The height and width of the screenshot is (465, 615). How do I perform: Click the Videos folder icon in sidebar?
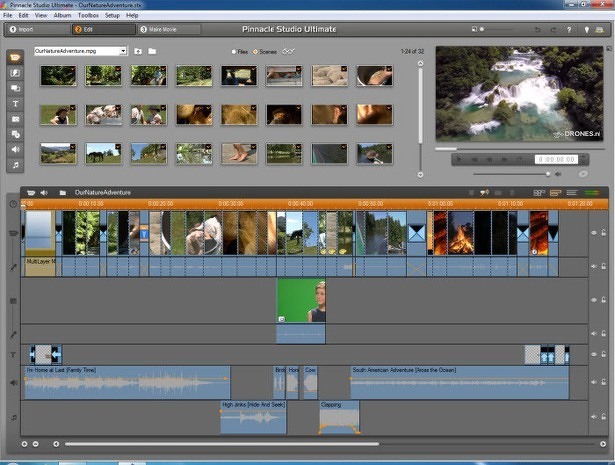pyautogui.click(x=16, y=58)
